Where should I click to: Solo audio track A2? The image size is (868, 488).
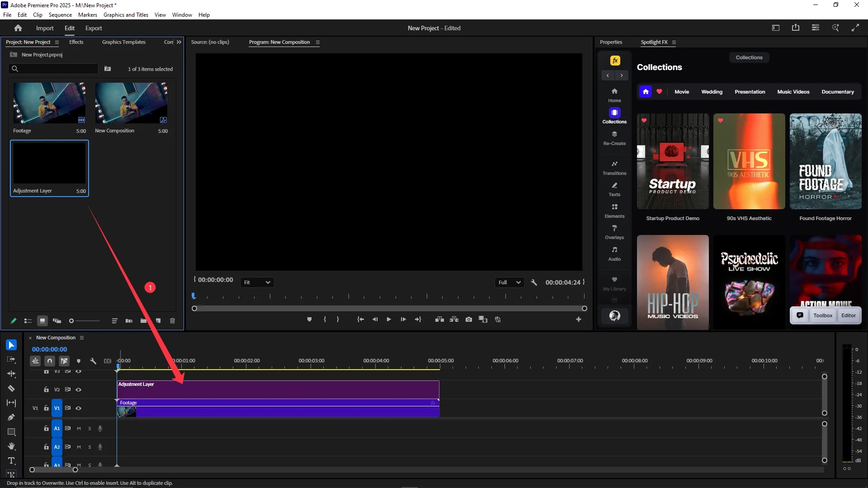pyautogui.click(x=90, y=447)
